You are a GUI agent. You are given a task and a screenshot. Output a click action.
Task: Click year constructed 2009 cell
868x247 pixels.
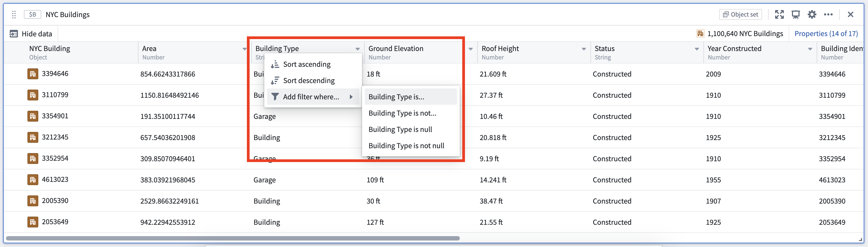713,74
